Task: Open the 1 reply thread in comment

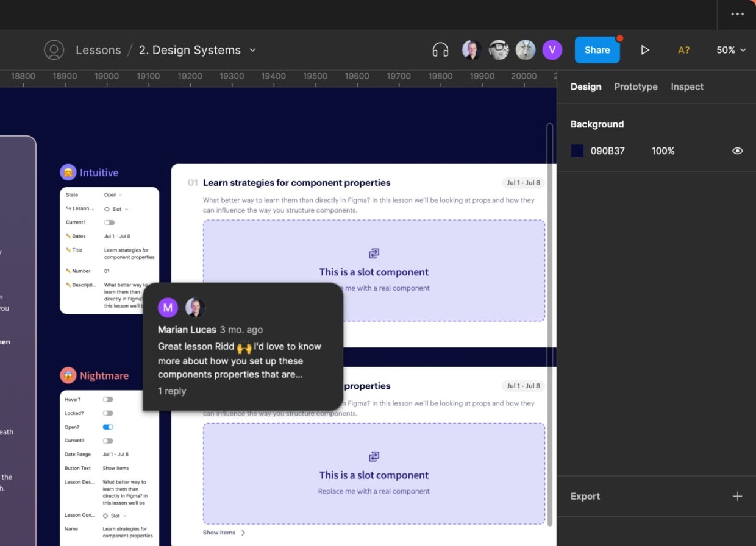Action: click(172, 391)
